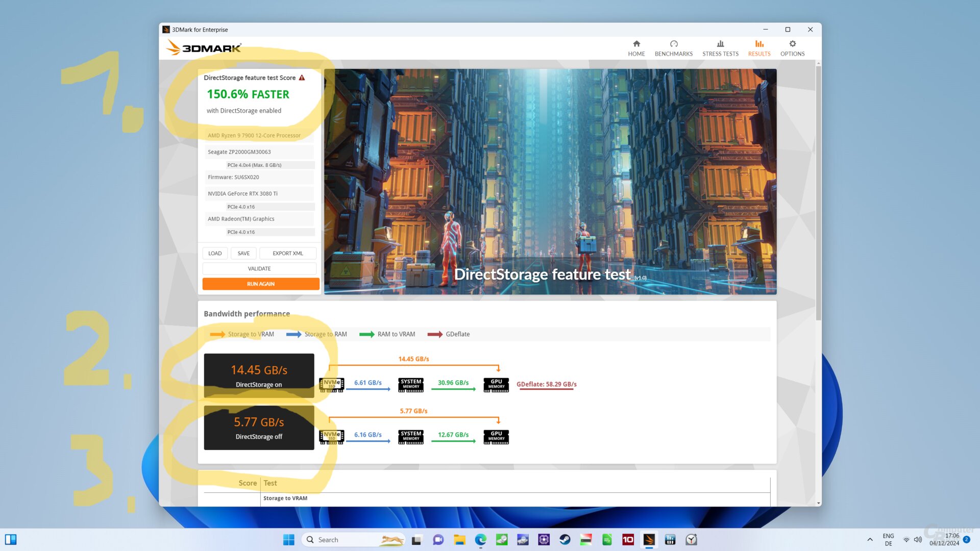The image size is (980, 551).
Task: Click the '12.67 GB/s' value
Action: click(453, 435)
